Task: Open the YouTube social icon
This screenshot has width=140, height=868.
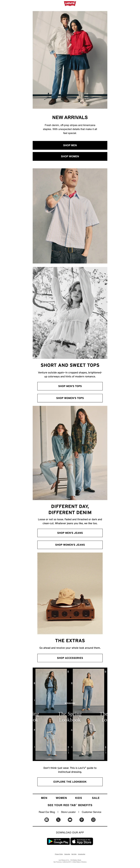Action: [x=70, y=820]
